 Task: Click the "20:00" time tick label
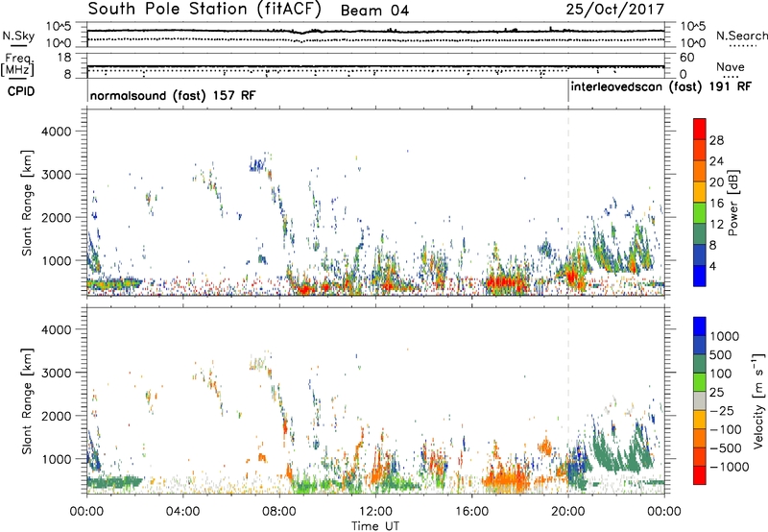click(x=568, y=512)
